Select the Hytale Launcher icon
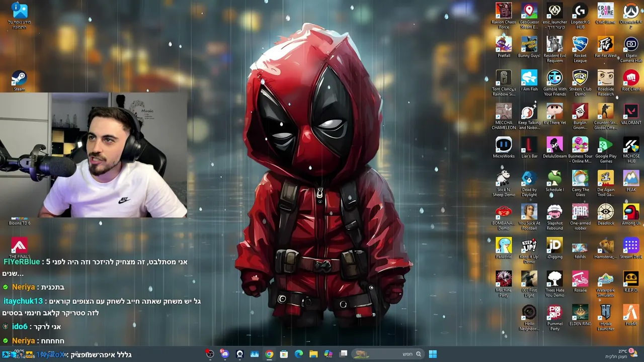The width and height of the screenshot is (644, 362). click(605, 318)
